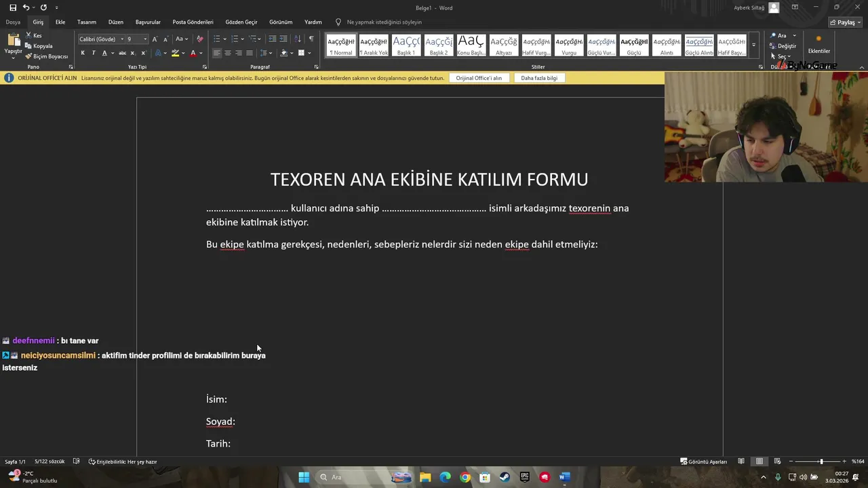Screen dimensions: 868x488
Task: Switch to read mode view icon
Action: [741, 462]
